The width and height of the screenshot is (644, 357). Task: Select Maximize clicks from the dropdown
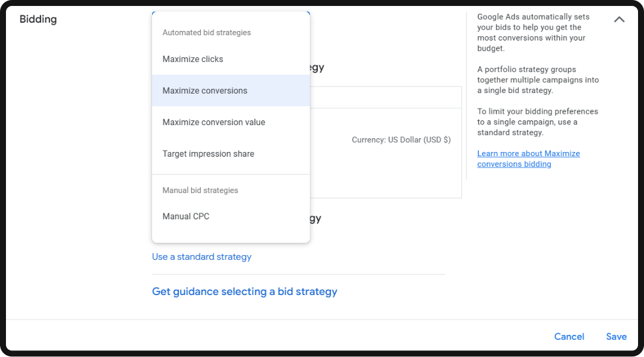[x=193, y=59]
